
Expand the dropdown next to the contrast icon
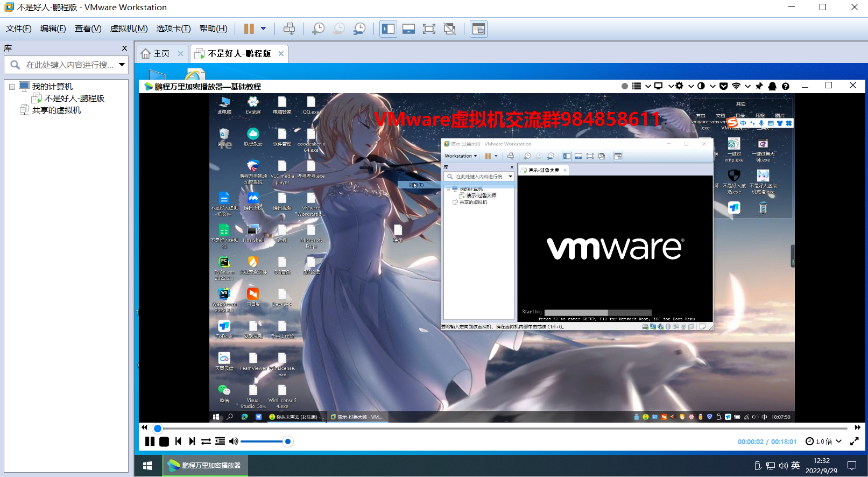[712, 86]
